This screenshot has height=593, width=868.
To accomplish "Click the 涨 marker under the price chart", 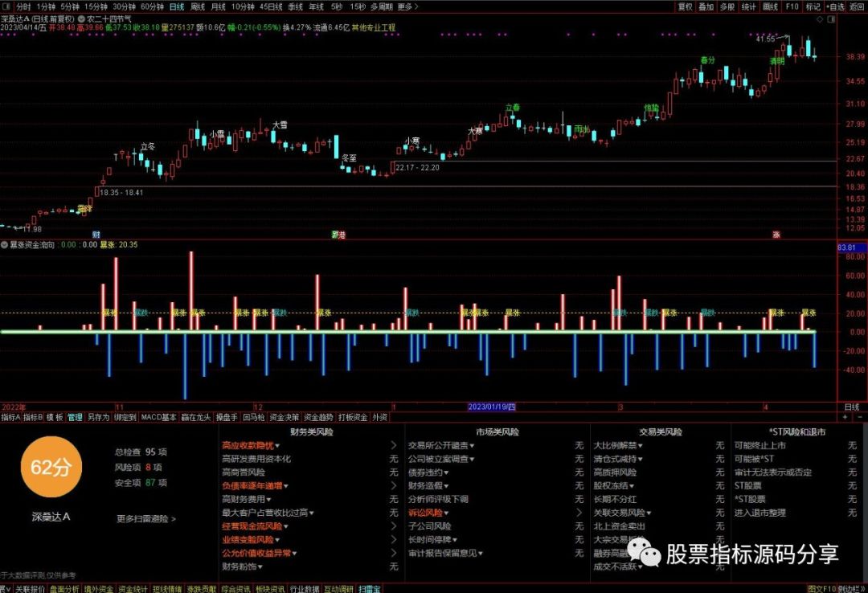I will click(x=776, y=235).
